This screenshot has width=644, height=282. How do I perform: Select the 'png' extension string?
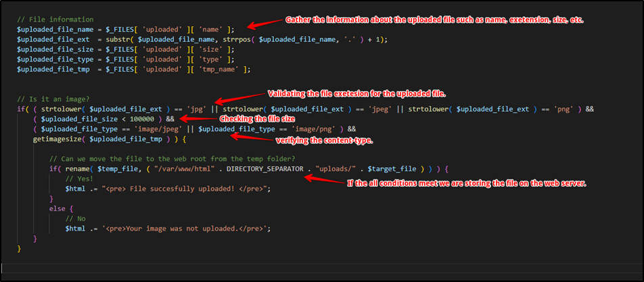pos(565,109)
